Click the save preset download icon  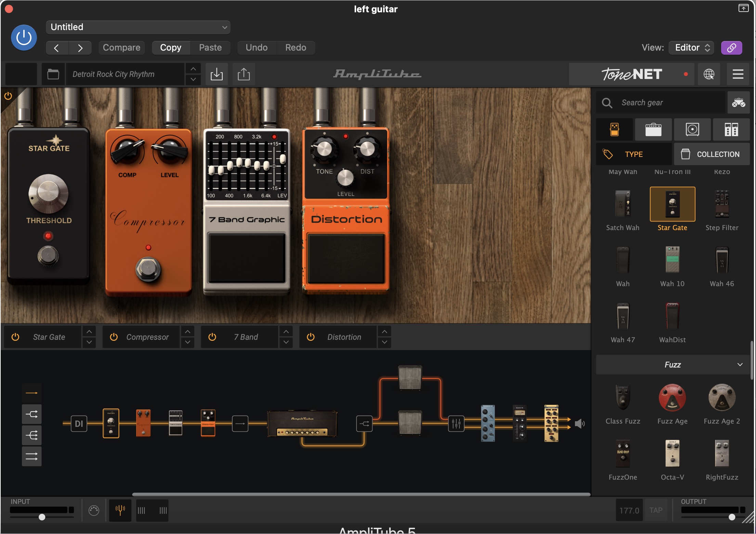coord(217,74)
